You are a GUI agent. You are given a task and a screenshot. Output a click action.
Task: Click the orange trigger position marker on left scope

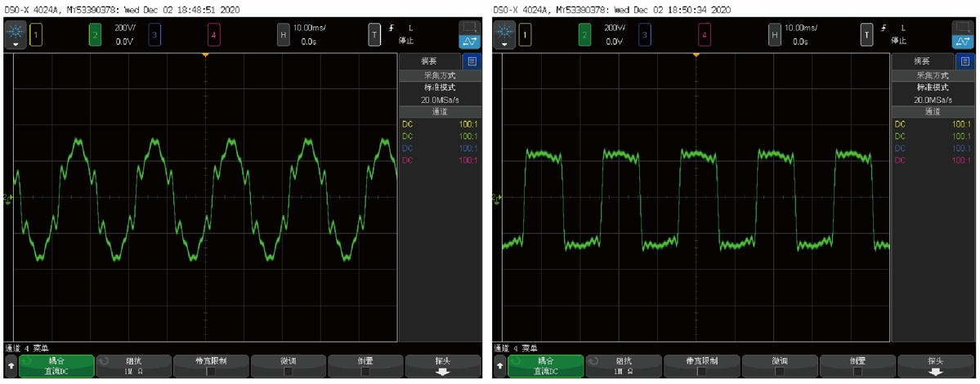205,55
